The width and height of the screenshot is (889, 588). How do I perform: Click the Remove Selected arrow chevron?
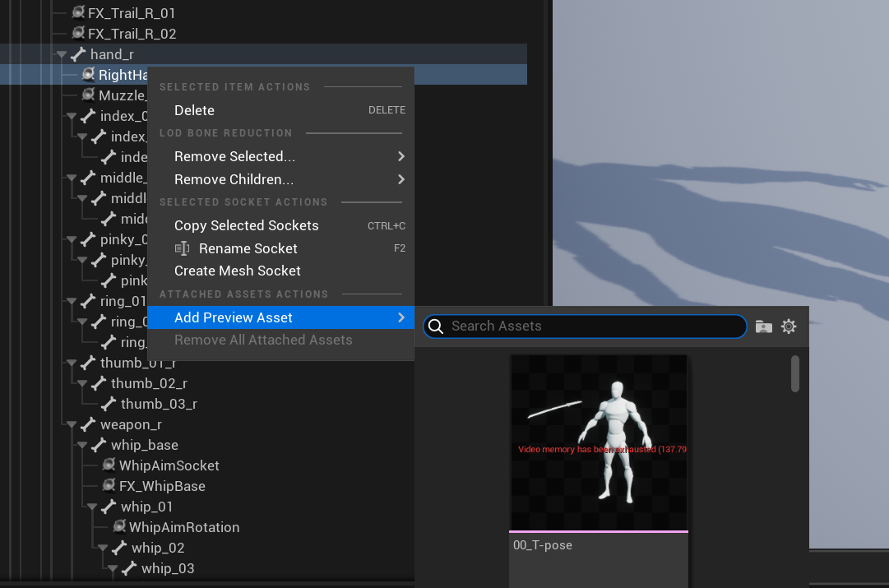[401, 156]
